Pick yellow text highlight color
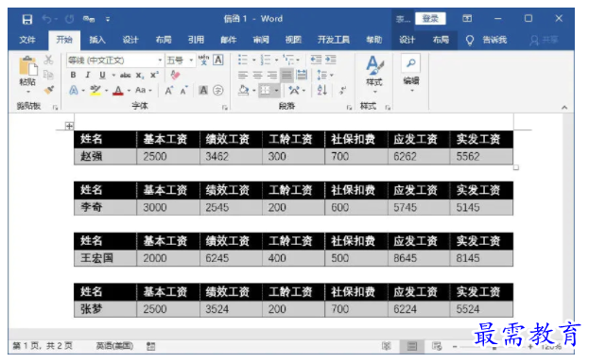 point(95,90)
